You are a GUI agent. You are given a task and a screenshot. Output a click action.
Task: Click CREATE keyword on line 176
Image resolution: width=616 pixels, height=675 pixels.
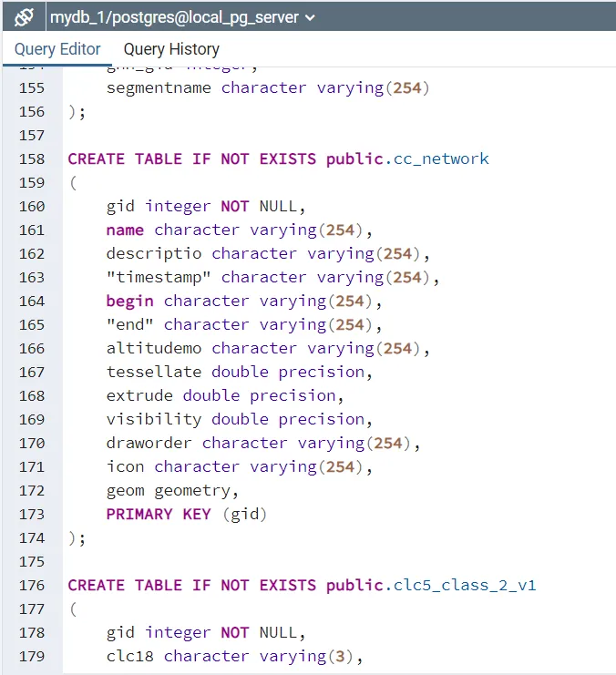tap(97, 585)
